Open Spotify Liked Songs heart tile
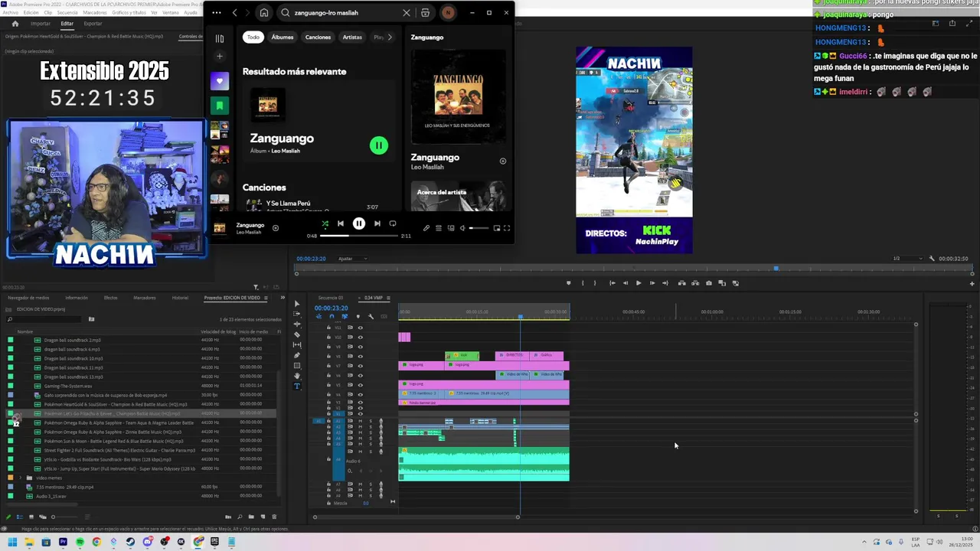Screen dimensions: 980x551 tap(220, 81)
